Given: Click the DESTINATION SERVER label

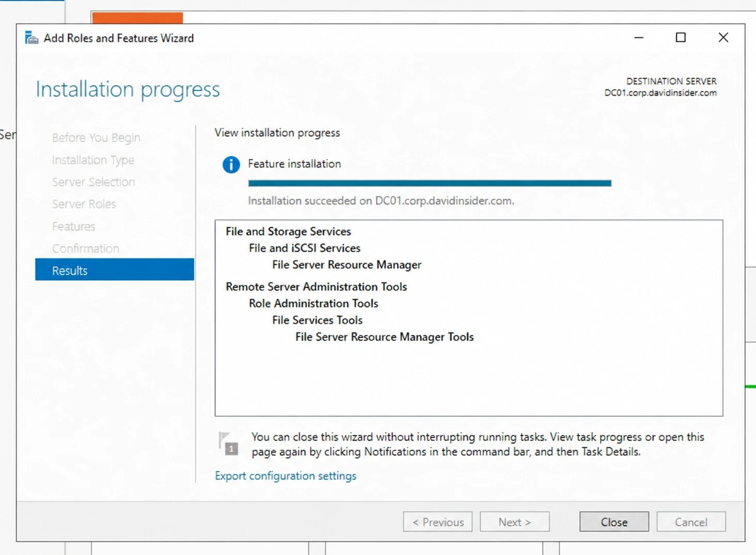Looking at the screenshot, I should click(x=671, y=81).
